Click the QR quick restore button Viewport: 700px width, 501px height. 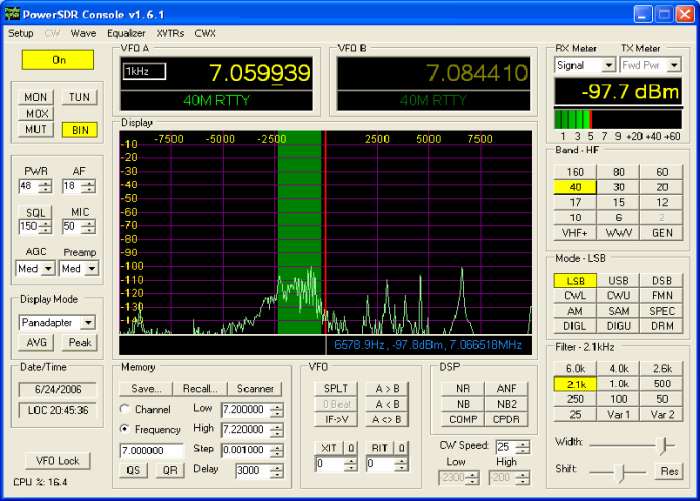(170, 470)
